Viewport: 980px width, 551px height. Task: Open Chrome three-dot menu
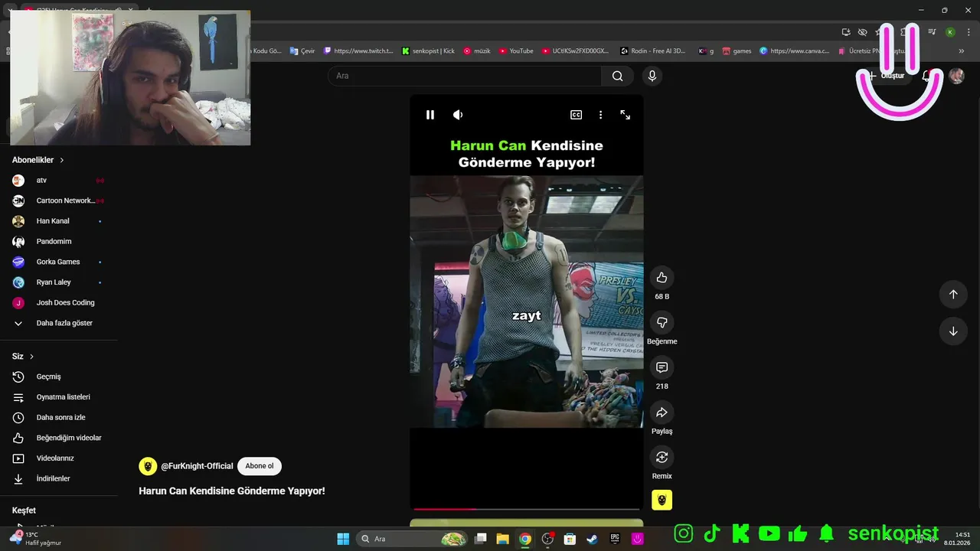coord(967,32)
